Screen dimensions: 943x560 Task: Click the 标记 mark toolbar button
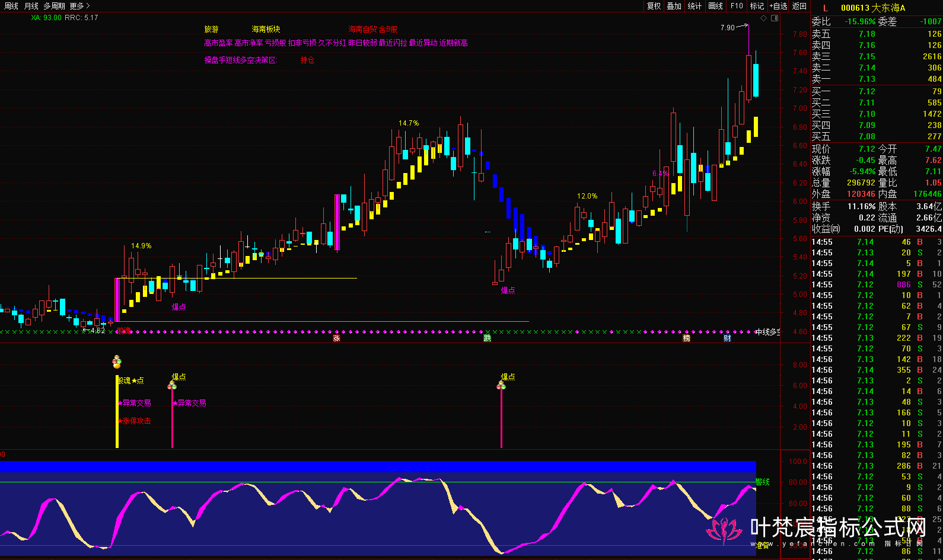click(x=757, y=6)
